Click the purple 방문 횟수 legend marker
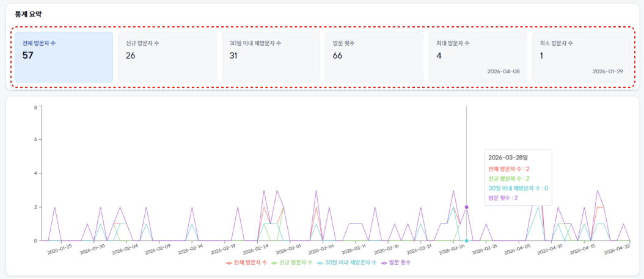 pos(385,263)
